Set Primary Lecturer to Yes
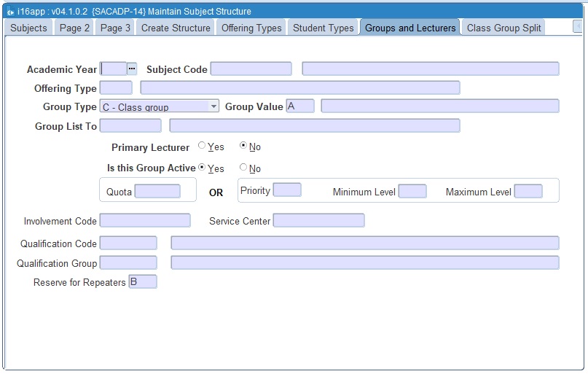Screen dimensions: 588x374 202,146
